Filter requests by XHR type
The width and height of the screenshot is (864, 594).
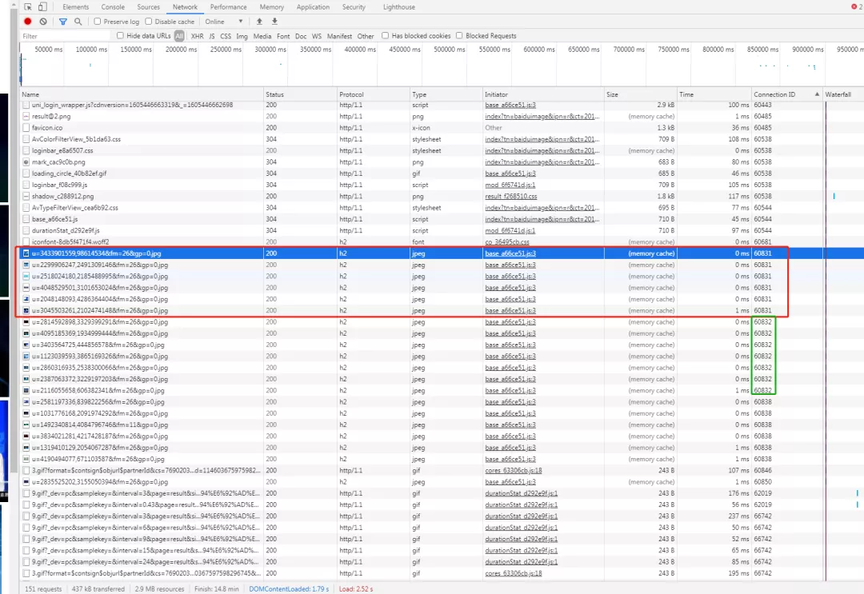coord(197,36)
